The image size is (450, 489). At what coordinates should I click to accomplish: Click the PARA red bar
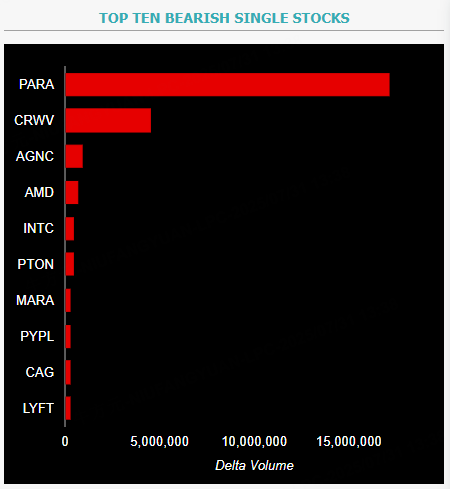point(227,85)
